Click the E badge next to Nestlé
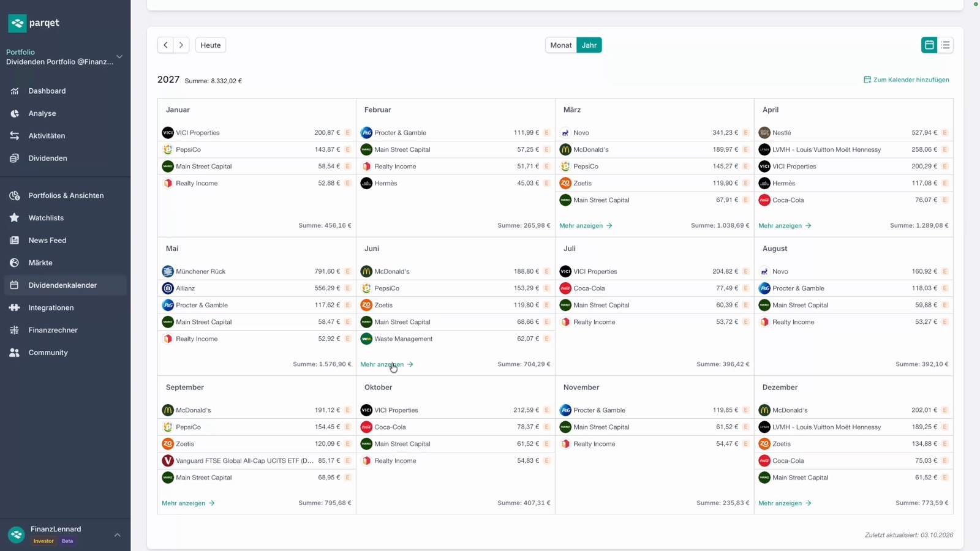The image size is (980, 551). point(944,133)
